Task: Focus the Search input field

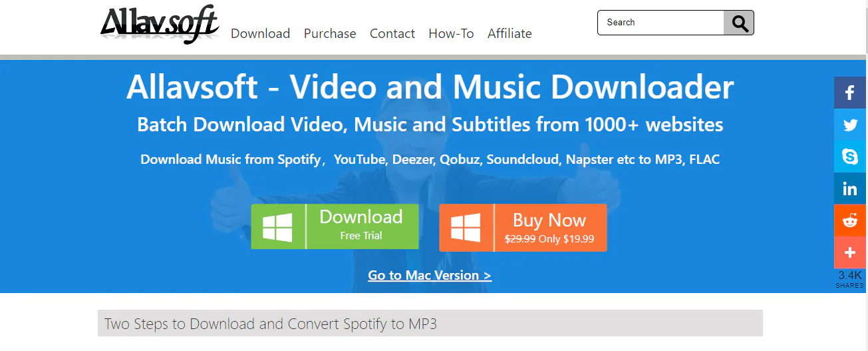Action: point(660,23)
